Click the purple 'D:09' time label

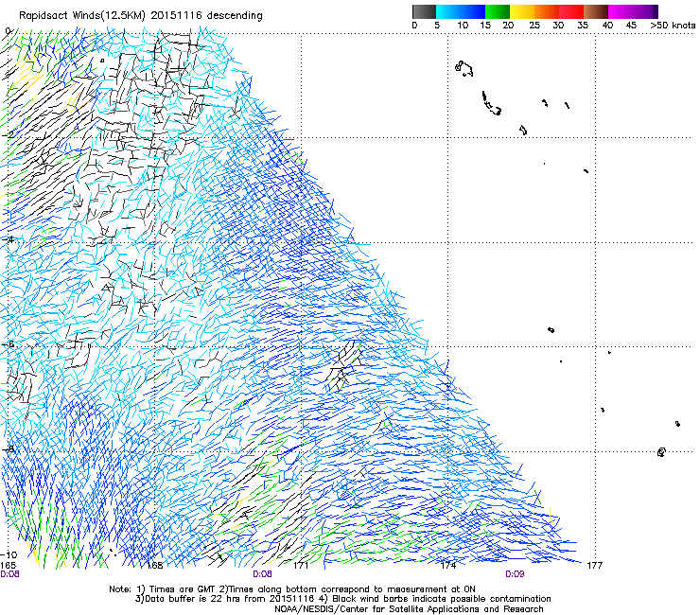tap(515, 574)
